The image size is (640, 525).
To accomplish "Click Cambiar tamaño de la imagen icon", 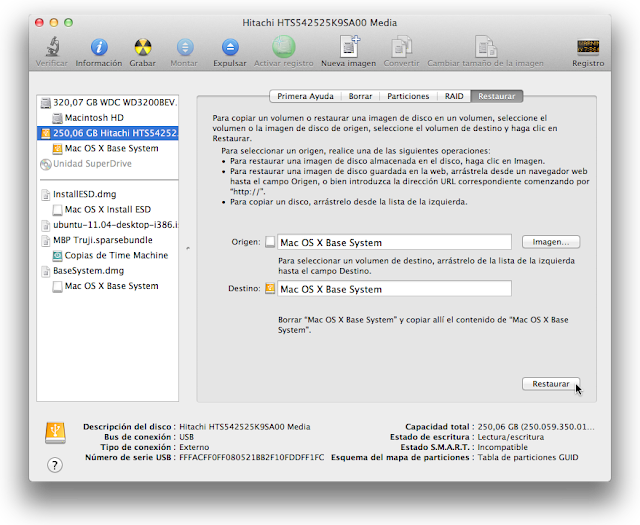I will pyautogui.click(x=486, y=47).
